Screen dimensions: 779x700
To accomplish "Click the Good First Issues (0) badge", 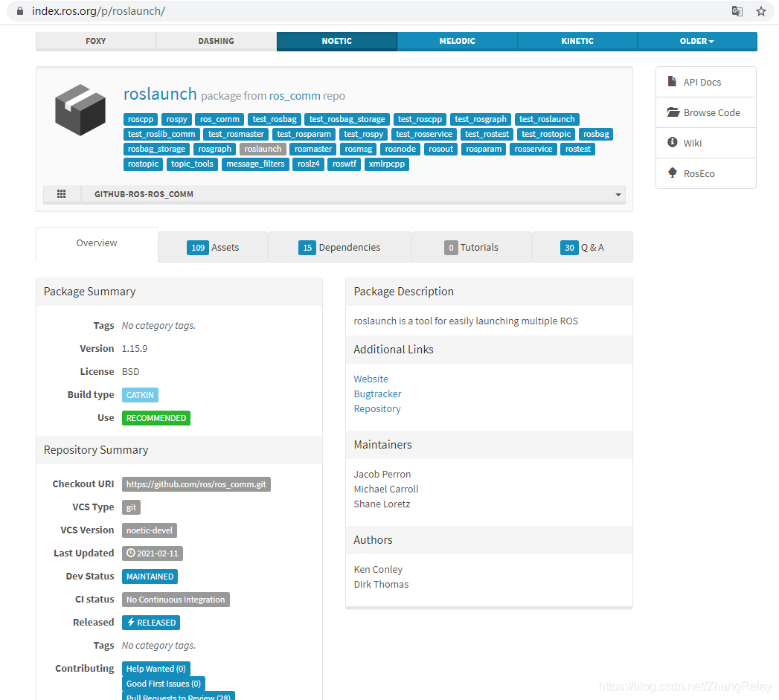I will 164,684.
